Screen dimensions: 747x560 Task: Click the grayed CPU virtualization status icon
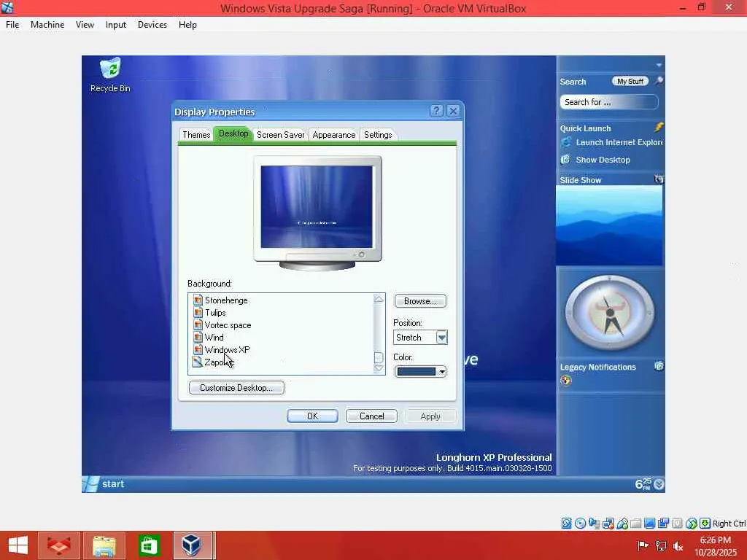pos(677,524)
